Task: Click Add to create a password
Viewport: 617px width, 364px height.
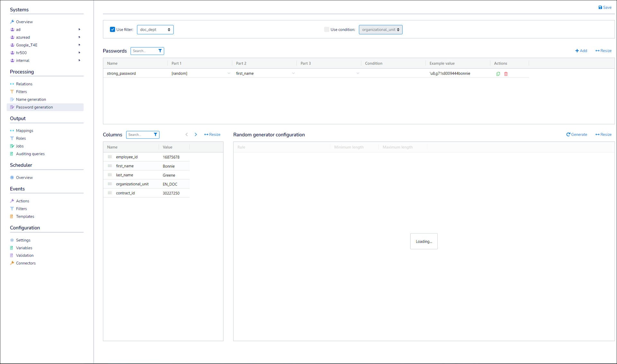Action: click(x=581, y=51)
